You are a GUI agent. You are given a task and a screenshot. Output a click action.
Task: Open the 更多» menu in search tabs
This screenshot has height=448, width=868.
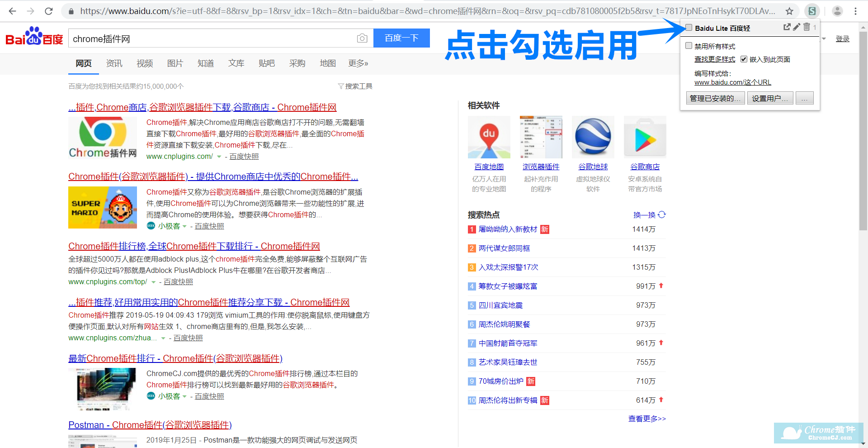[358, 63]
